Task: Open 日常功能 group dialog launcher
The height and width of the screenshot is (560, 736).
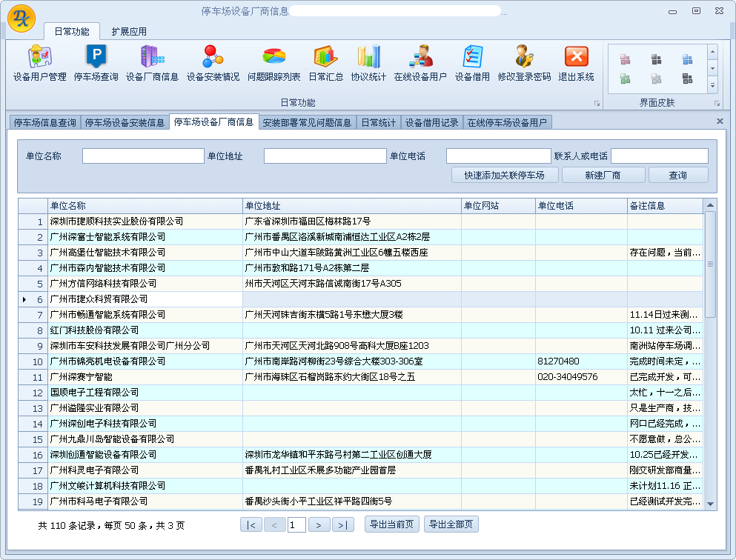Action: (597, 103)
